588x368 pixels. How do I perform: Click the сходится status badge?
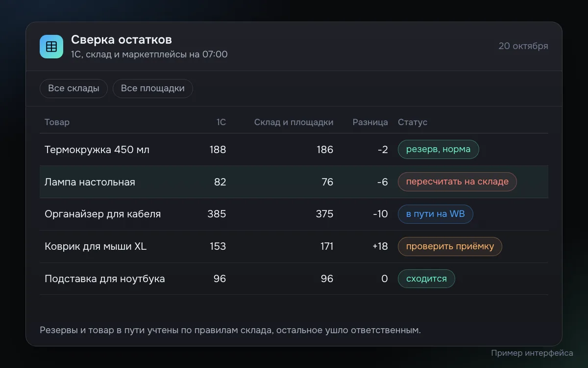426,279
